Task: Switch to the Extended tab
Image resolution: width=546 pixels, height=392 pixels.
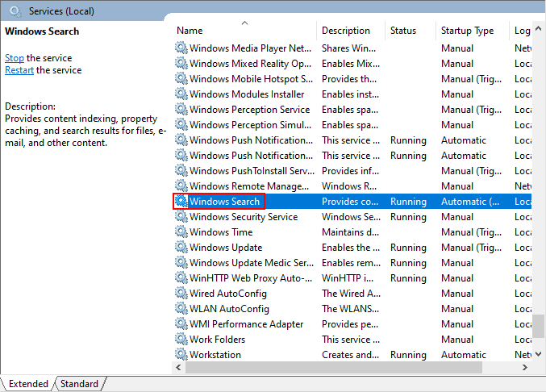Action: pyautogui.click(x=28, y=384)
